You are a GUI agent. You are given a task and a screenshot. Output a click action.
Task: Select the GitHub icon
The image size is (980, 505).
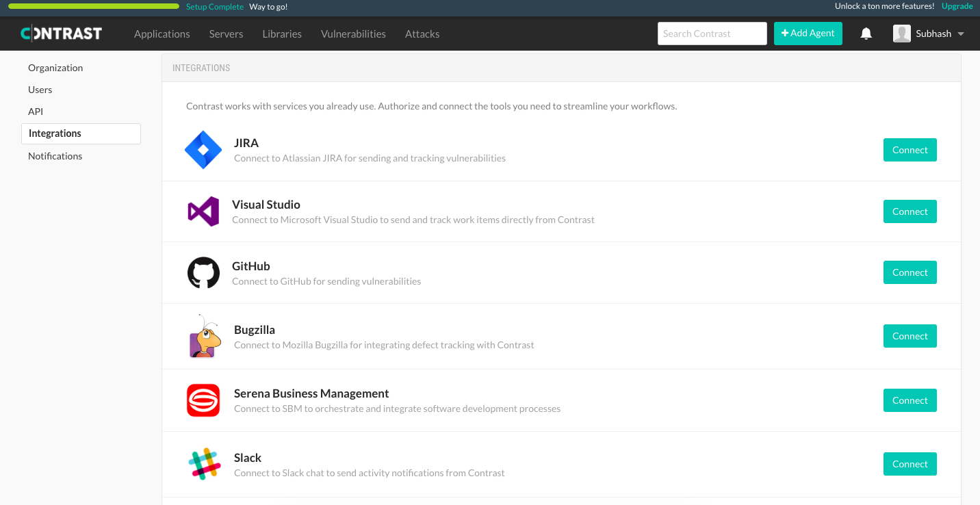tap(203, 272)
